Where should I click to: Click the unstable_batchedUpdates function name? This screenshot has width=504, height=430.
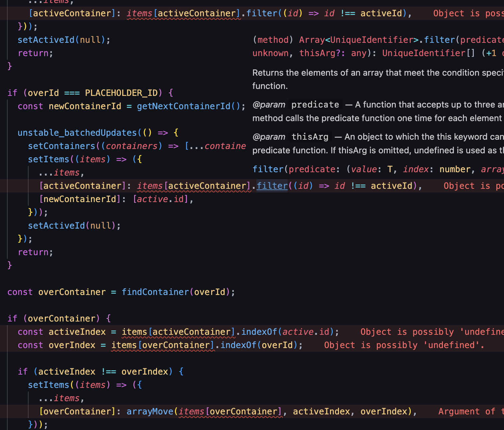[x=77, y=133]
